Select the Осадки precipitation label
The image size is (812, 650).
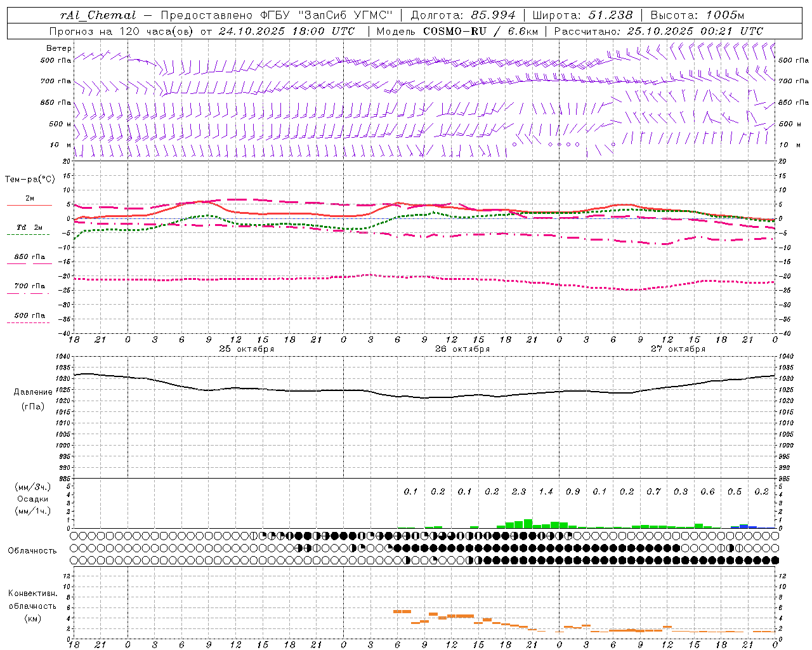click(33, 499)
